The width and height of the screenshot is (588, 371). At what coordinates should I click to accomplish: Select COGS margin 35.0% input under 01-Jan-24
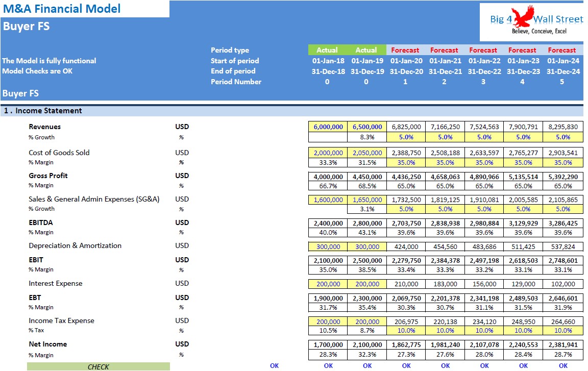(563, 163)
